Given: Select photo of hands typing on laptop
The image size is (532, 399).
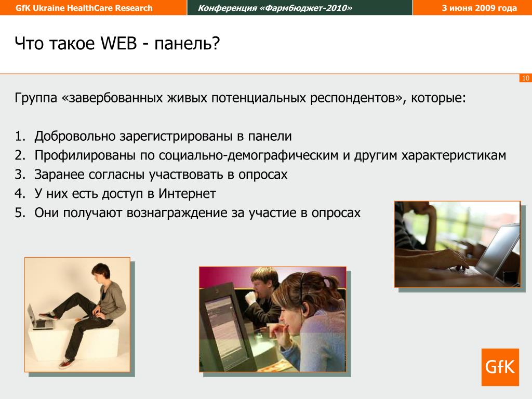Looking at the screenshot, I should click(x=457, y=244).
